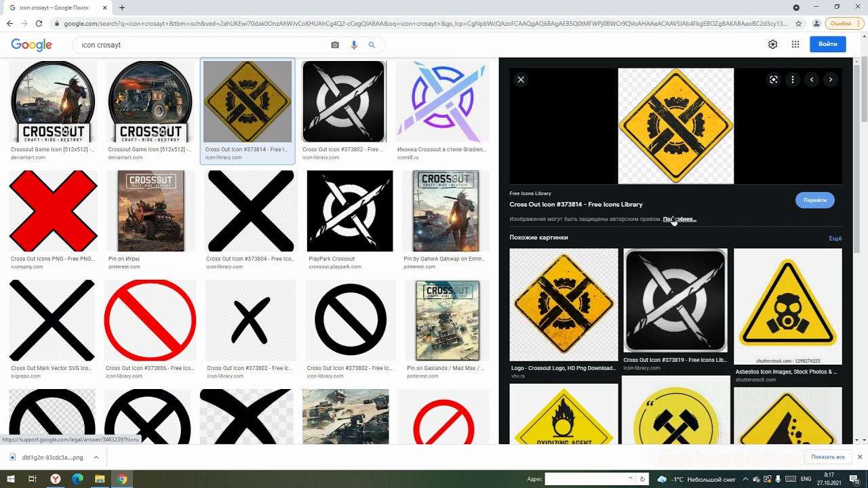868x488 pixels.
Task: Open Подробнее copyright link
Action: click(x=679, y=219)
